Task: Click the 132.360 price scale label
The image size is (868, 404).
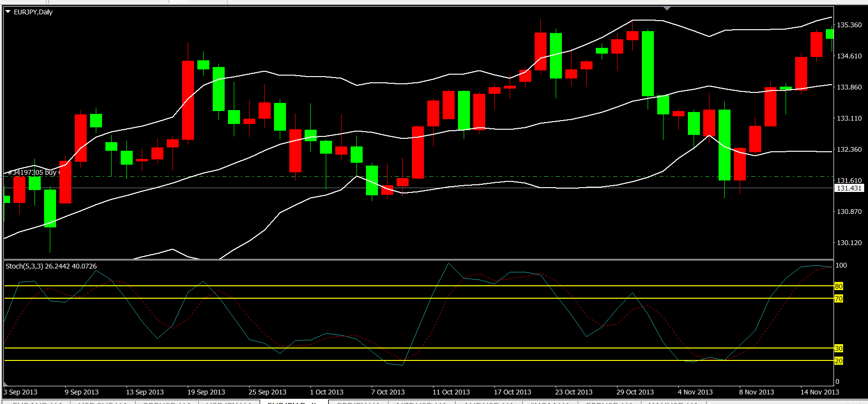Action: click(x=849, y=149)
